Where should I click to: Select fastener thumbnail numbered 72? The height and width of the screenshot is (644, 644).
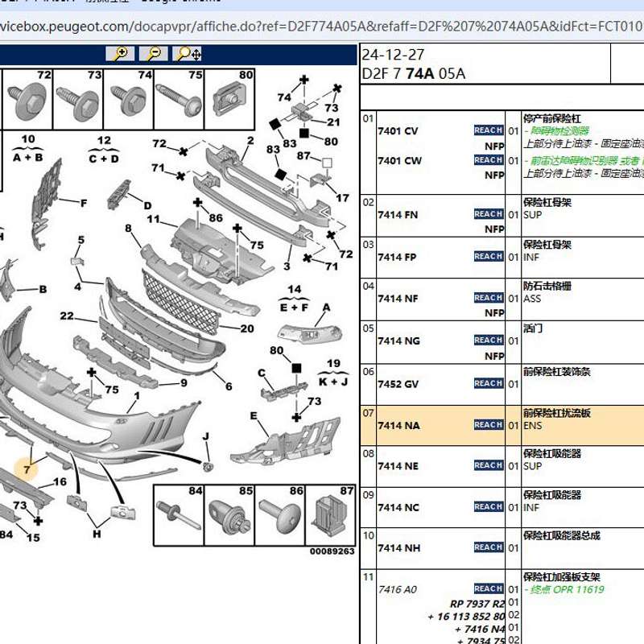27,99
